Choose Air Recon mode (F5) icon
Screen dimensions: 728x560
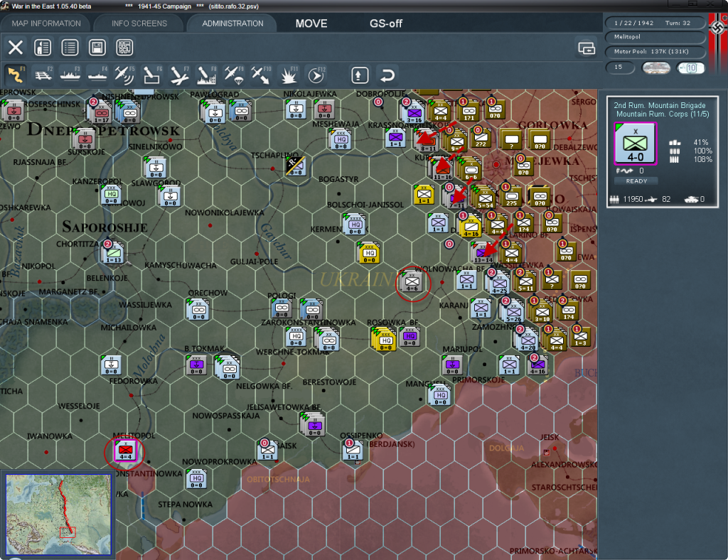point(124,75)
